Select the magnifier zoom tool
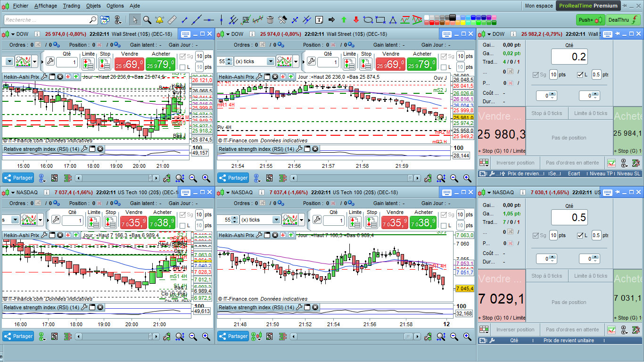 tap(147, 20)
